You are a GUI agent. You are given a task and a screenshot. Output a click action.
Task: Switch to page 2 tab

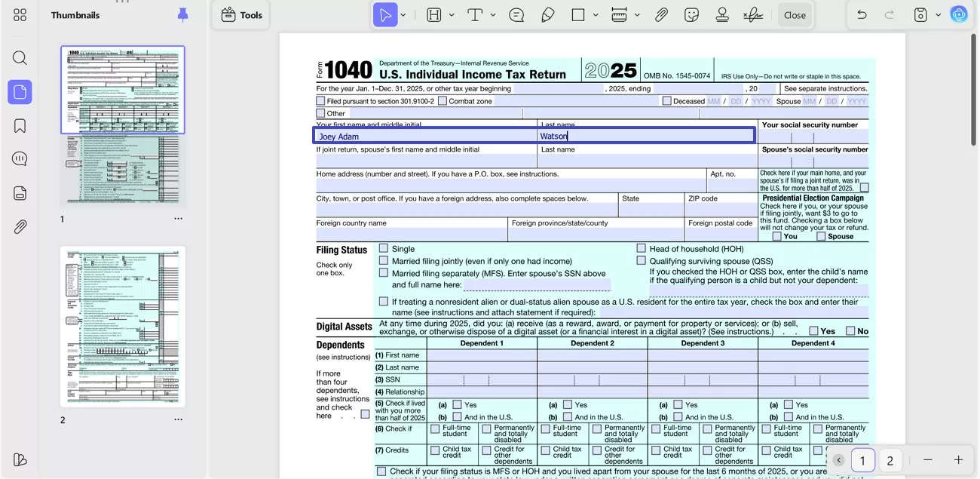click(890, 460)
